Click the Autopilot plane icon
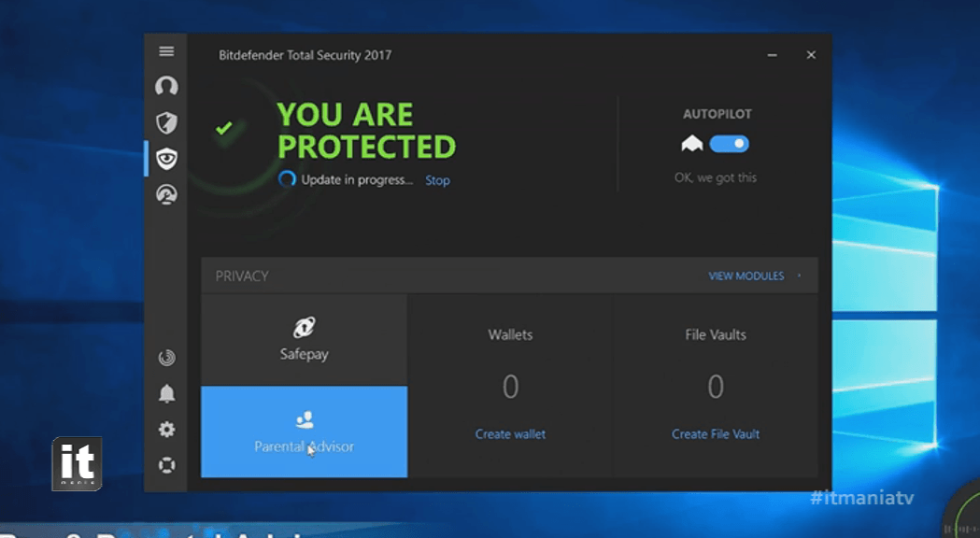 pyautogui.click(x=691, y=144)
